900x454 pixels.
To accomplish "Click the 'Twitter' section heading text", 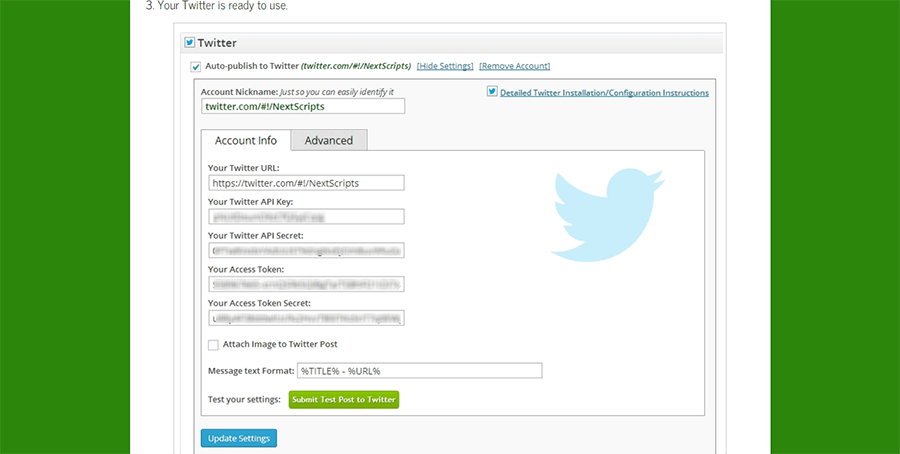I will click(217, 43).
